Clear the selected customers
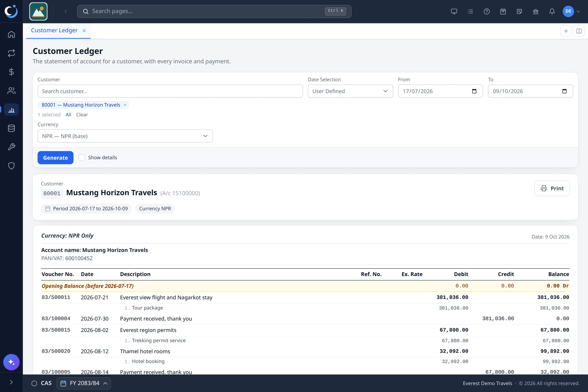 coord(82,114)
